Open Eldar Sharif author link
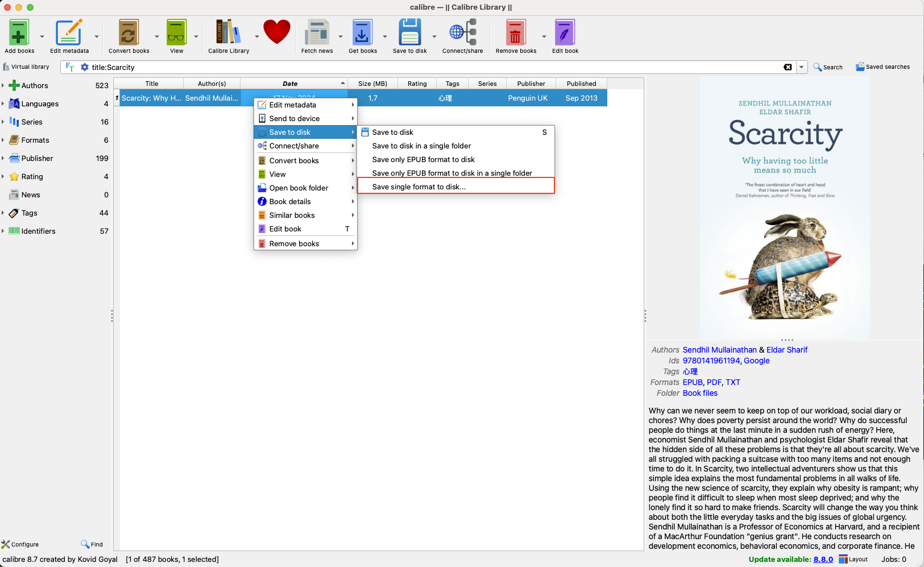Viewport: 924px width, 567px height. 787,350
